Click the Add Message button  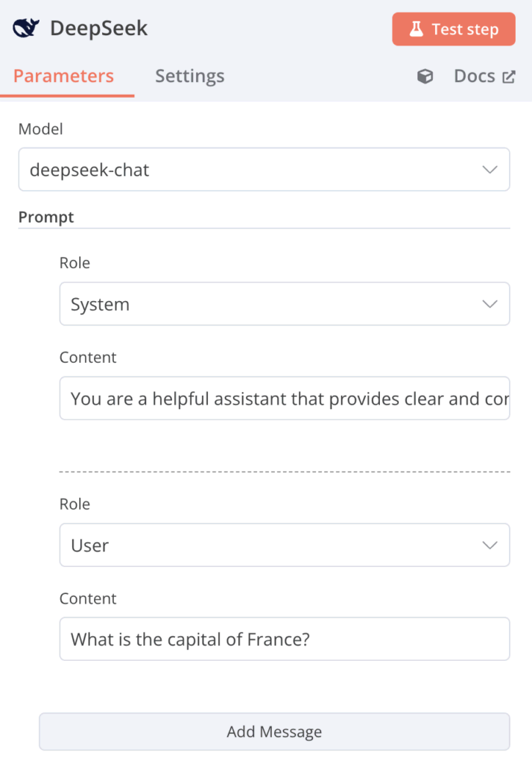pyautogui.click(x=274, y=731)
